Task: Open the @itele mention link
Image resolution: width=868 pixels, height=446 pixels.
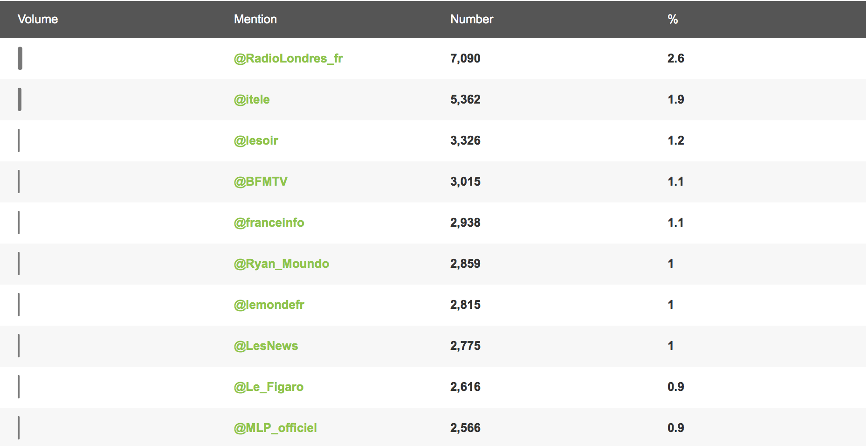Action: point(252,99)
